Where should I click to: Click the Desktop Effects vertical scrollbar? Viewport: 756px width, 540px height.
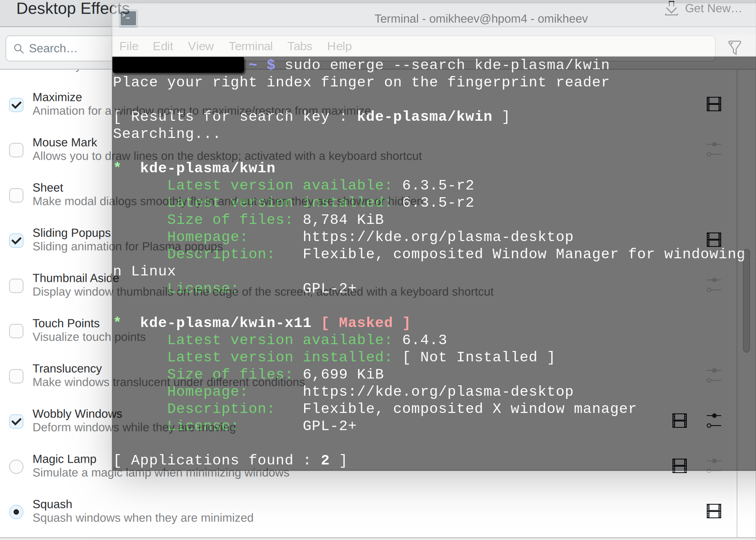[x=747, y=301]
